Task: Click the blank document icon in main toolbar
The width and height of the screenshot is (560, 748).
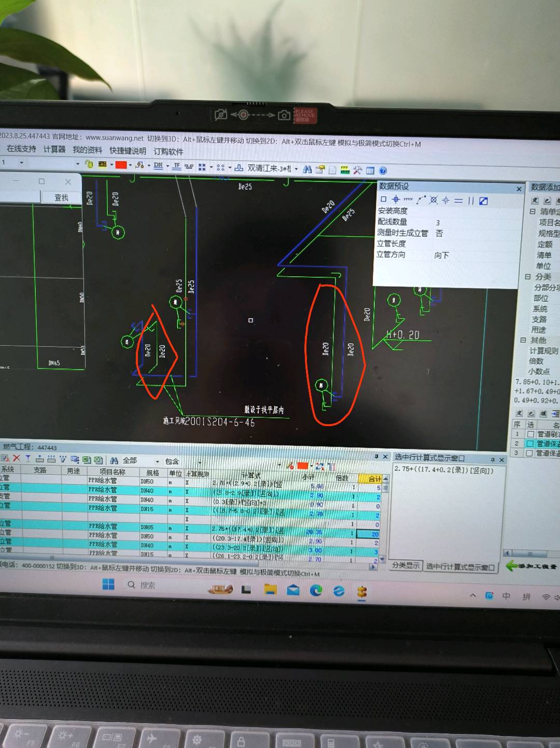Action: point(332,170)
